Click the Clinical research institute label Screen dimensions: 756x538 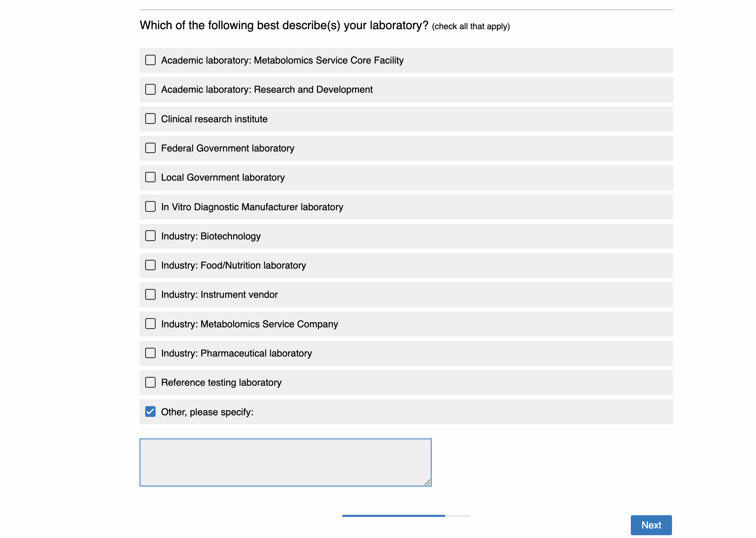(214, 119)
